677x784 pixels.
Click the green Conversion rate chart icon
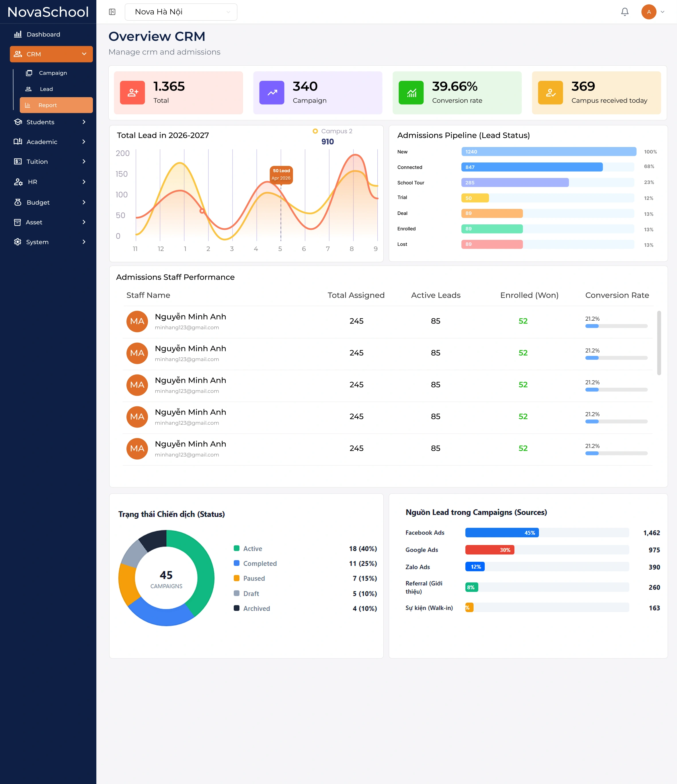(411, 92)
